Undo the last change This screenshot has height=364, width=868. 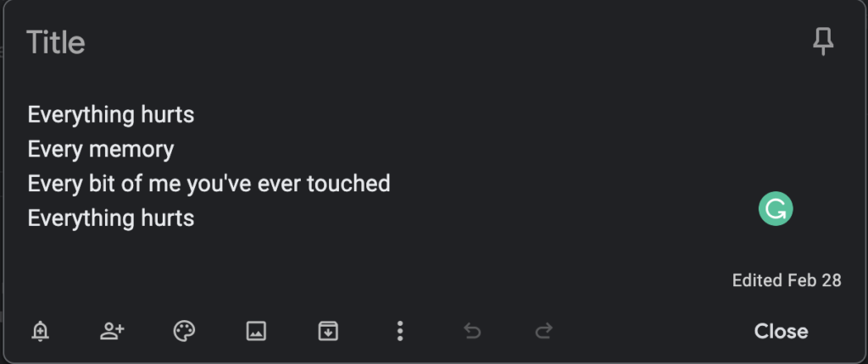(x=472, y=331)
